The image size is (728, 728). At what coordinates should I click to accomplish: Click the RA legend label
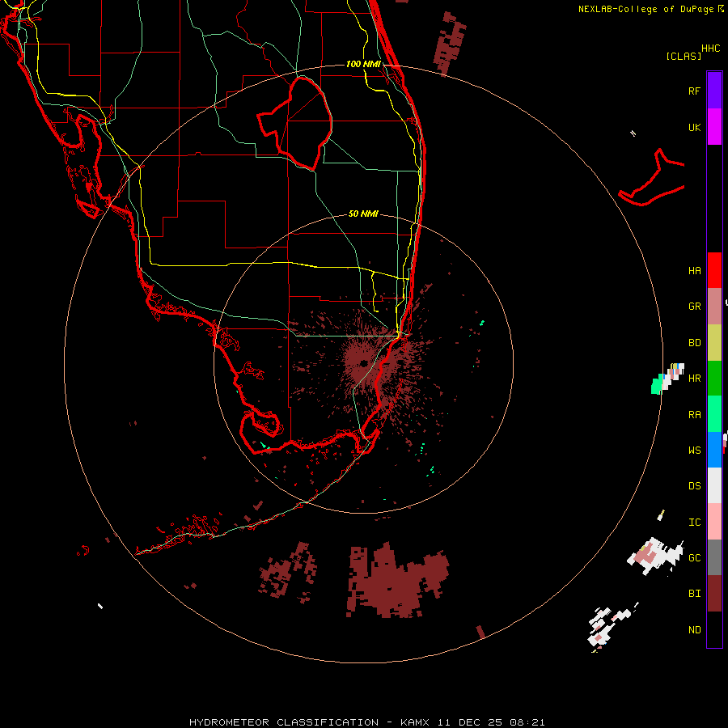coord(694,415)
